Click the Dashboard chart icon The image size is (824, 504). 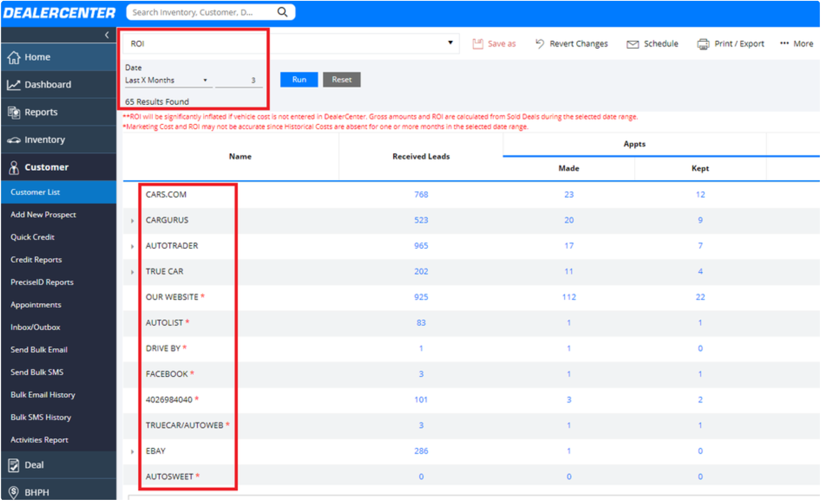14,85
